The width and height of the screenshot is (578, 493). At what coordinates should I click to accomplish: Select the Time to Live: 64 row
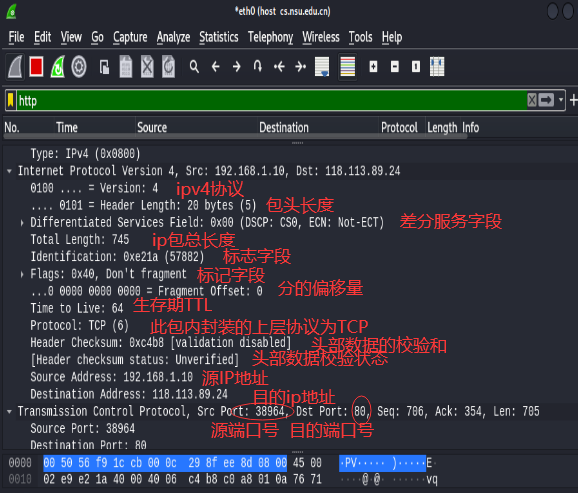click(x=77, y=308)
